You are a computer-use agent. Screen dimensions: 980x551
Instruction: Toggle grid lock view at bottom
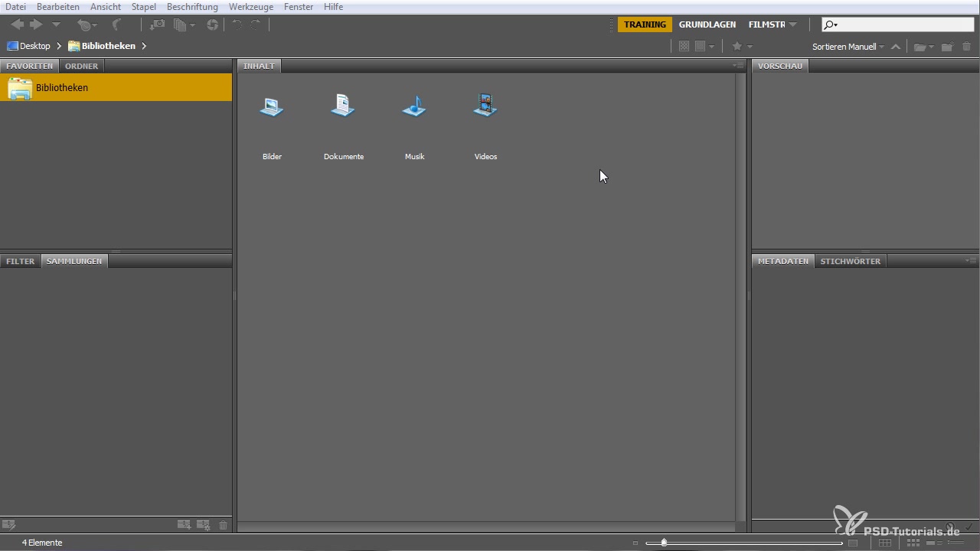pos(885,543)
